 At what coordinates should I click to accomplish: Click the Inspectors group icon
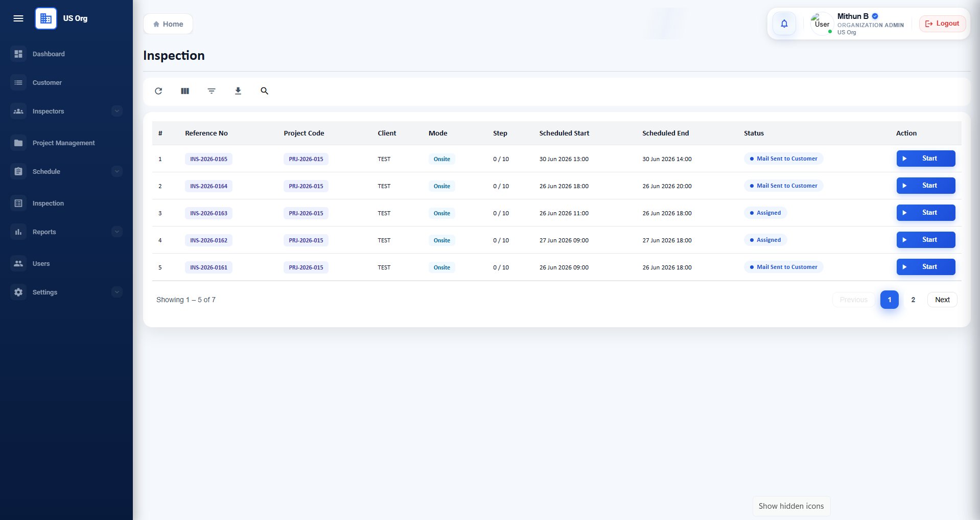(x=18, y=111)
